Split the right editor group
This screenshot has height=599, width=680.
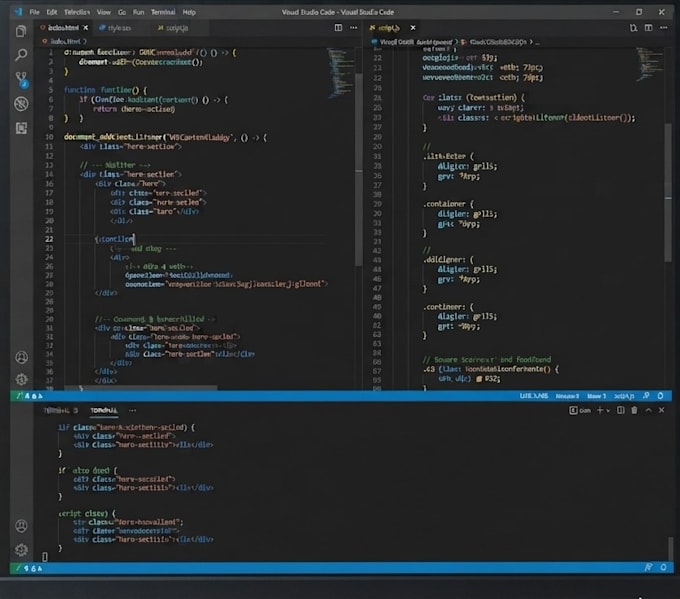(648, 28)
